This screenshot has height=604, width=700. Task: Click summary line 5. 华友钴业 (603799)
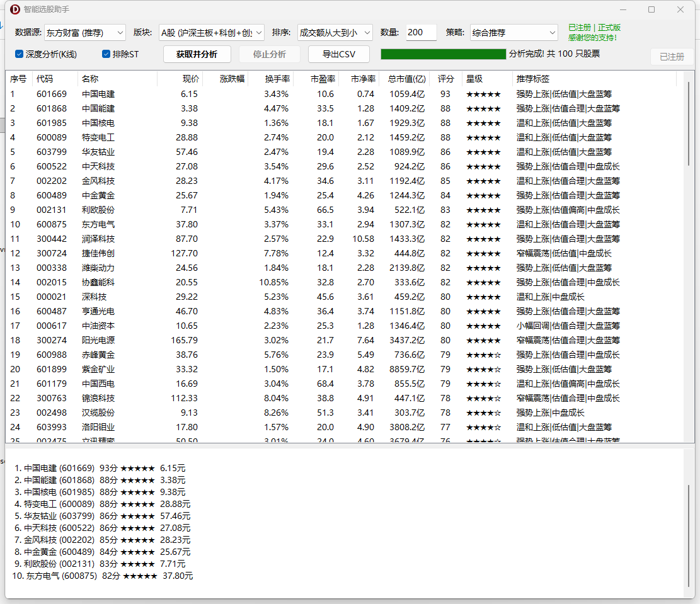pyautogui.click(x=102, y=516)
